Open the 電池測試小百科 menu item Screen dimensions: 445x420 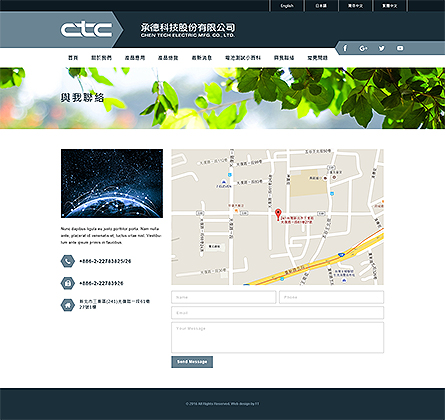243,58
